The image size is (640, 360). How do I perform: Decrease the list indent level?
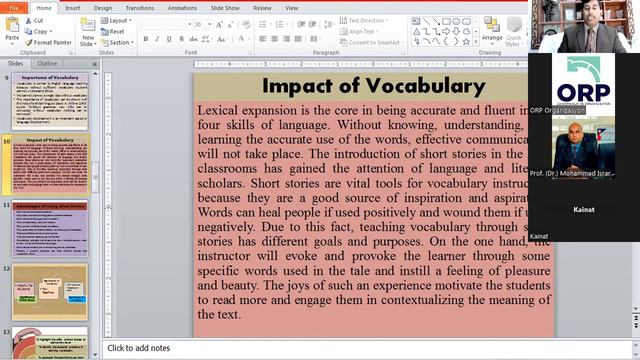[301, 24]
